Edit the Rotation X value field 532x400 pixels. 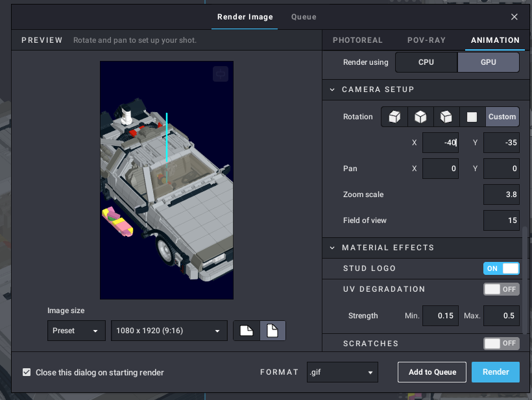coord(441,143)
